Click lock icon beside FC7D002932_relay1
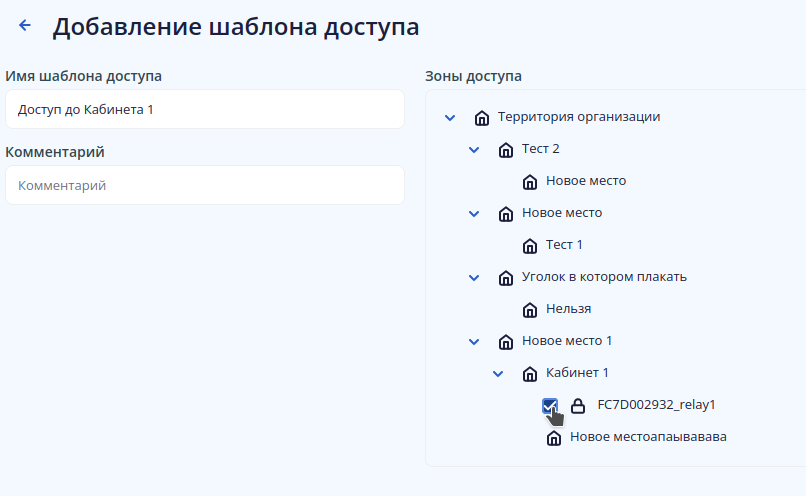The image size is (806, 496). pos(578,406)
